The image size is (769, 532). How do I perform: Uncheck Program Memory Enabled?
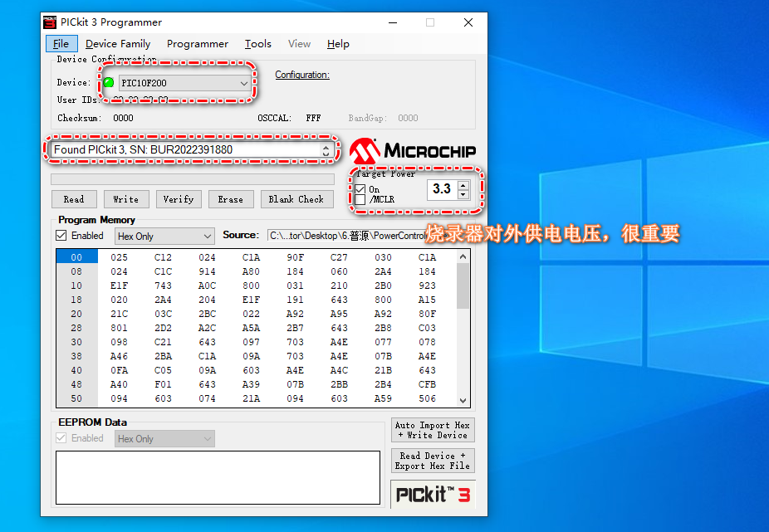[x=61, y=236]
